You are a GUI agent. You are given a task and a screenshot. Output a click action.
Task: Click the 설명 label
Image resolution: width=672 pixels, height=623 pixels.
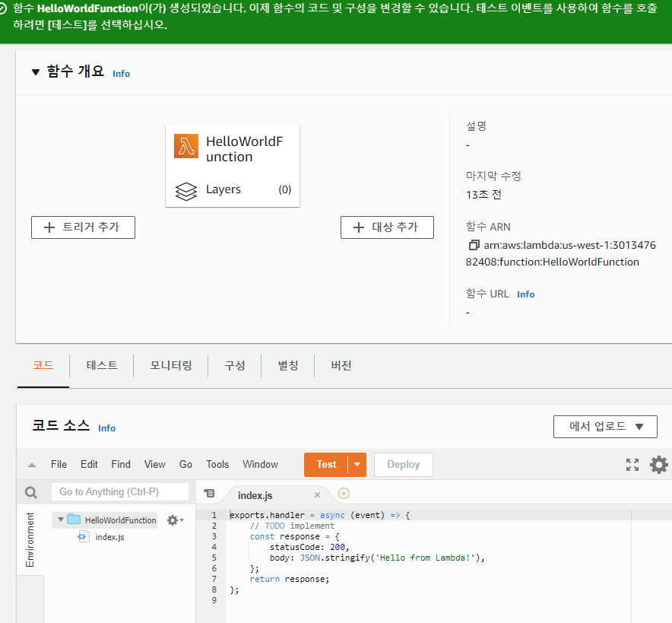pyautogui.click(x=476, y=126)
